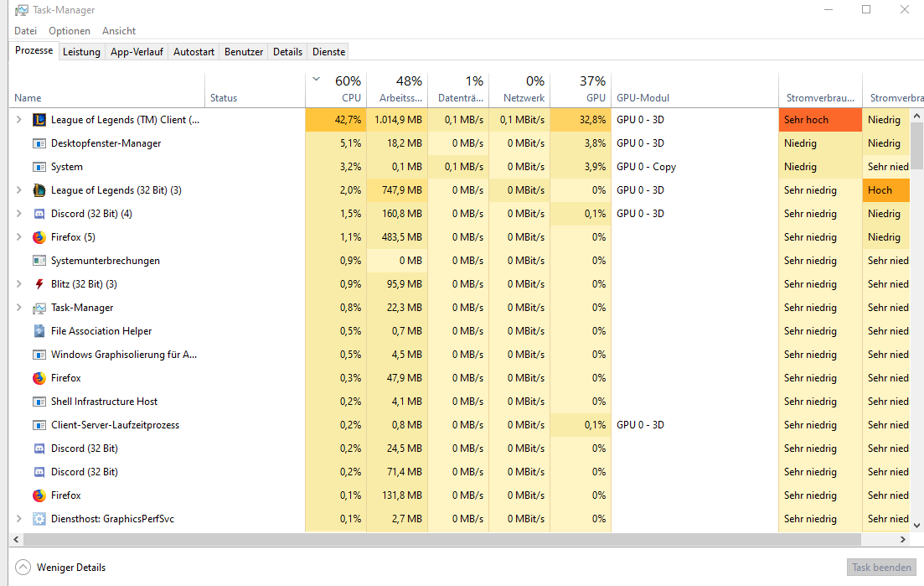
Task: Click the Discord (32 Bit) (4) icon
Action: [x=39, y=214]
